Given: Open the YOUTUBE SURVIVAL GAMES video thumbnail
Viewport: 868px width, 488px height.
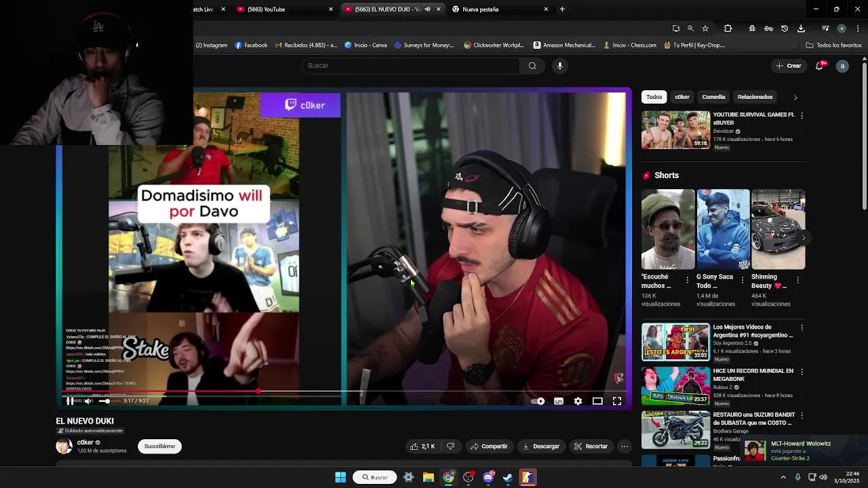Looking at the screenshot, I should coord(676,129).
